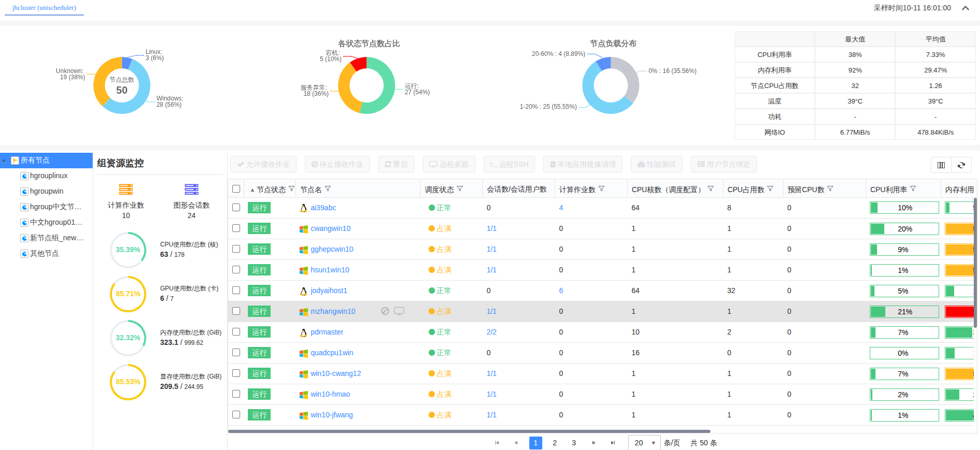Click the stop icon on mzhangwin10 row
980x450 pixels.
(x=385, y=311)
